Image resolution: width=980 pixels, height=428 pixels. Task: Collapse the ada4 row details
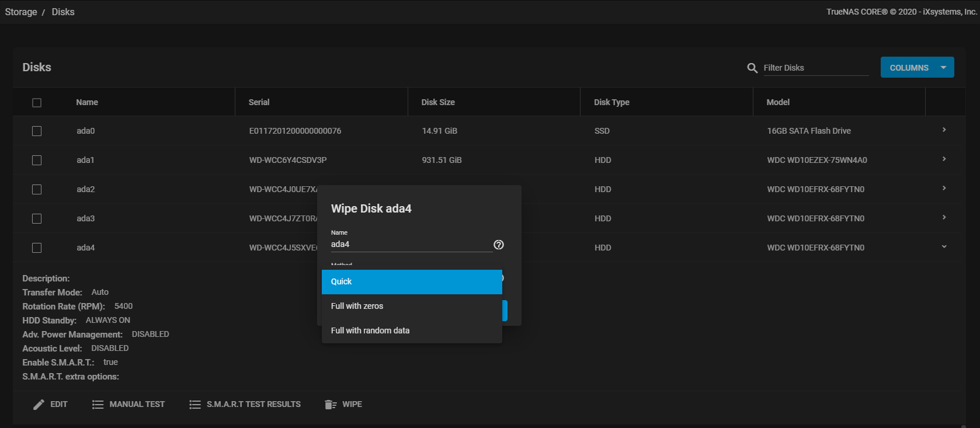click(944, 247)
